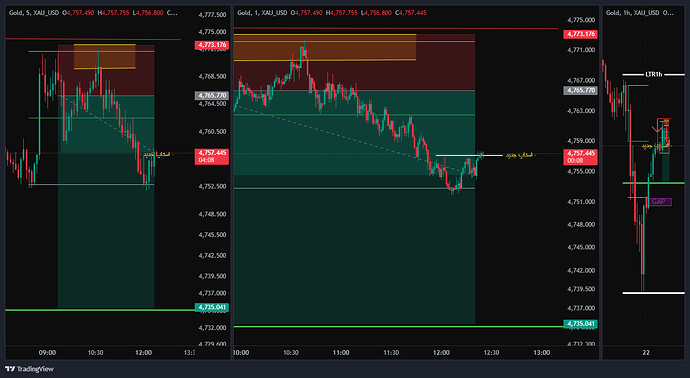Click 11:30 on the 1-minute time axis
The width and height of the screenshot is (690, 378).
coord(391,353)
